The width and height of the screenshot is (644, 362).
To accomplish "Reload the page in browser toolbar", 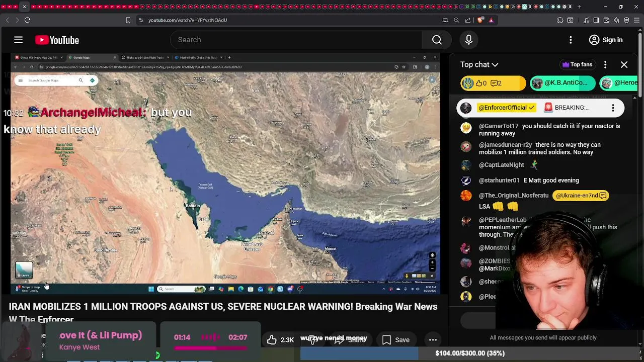I will 27,20.
